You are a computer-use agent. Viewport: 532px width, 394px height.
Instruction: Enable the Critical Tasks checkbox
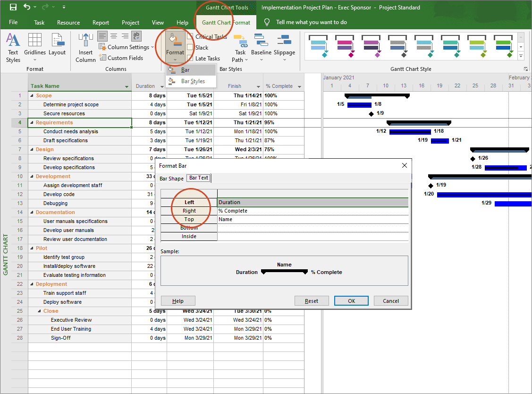pos(191,37)
